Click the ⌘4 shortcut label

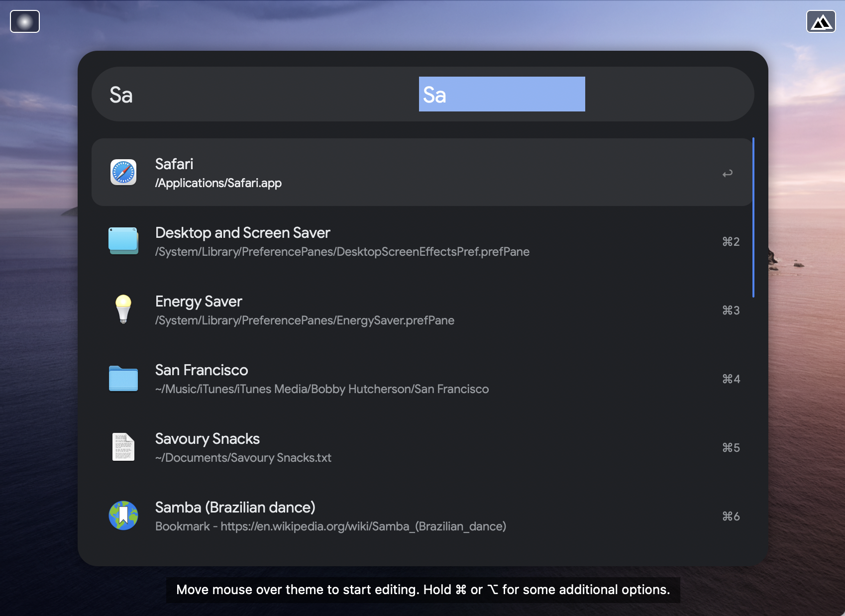click(x=731, y=379)
